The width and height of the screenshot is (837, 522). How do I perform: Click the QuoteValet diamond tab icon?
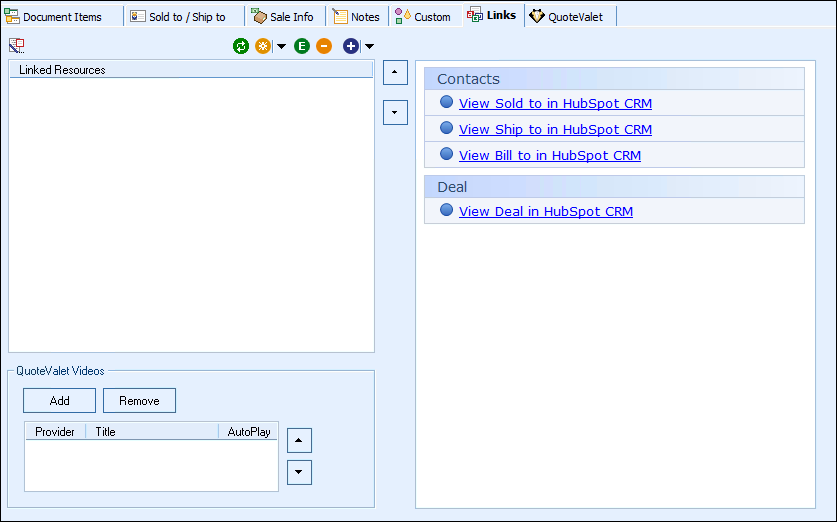pyautogui.click(x=537, y=16)
